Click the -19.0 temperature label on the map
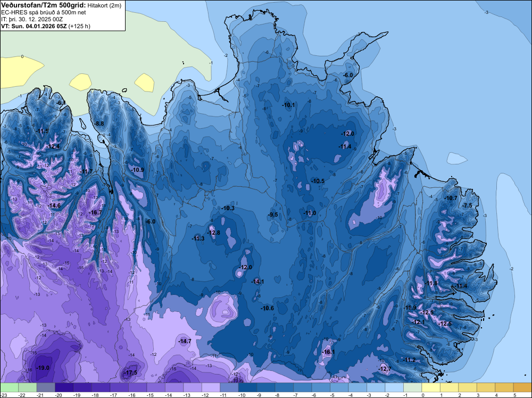Viewport: 532px width, 398px height. pos(43,368)
